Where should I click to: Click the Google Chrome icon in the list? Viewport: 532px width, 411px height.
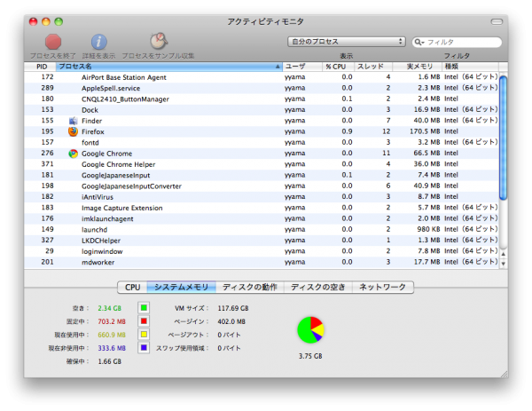[73, 154]
